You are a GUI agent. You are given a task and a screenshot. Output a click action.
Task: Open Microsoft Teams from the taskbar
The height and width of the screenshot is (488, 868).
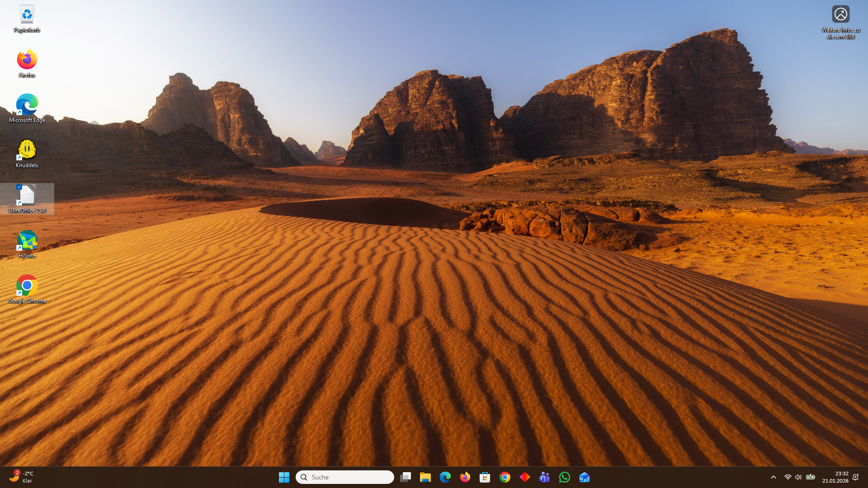tap(544, 477)
